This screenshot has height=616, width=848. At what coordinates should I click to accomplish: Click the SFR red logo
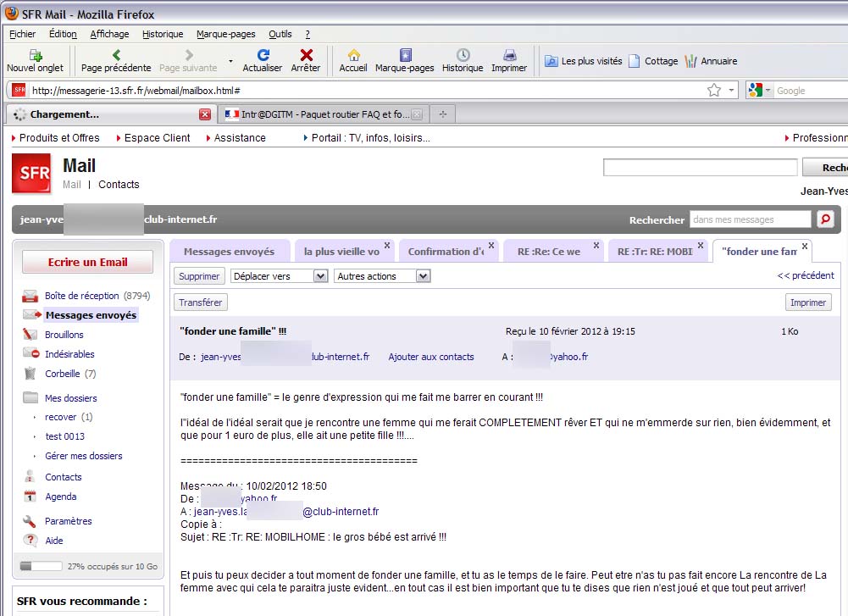[31, 173]
